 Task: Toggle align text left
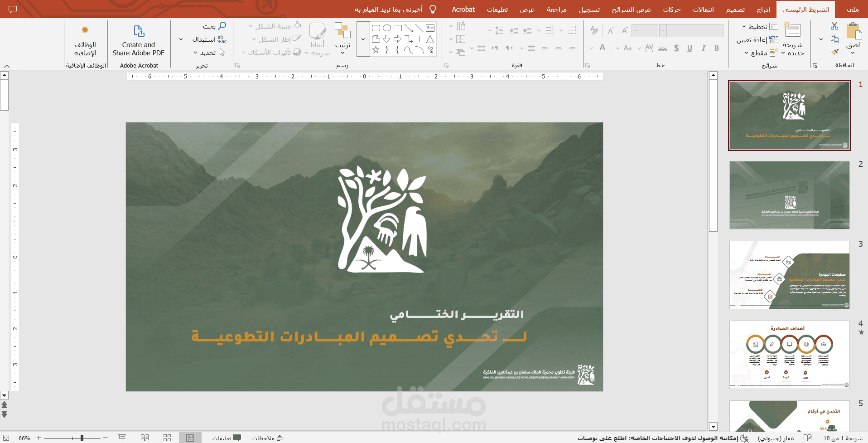pyautogui.click(x=545, y=48)
